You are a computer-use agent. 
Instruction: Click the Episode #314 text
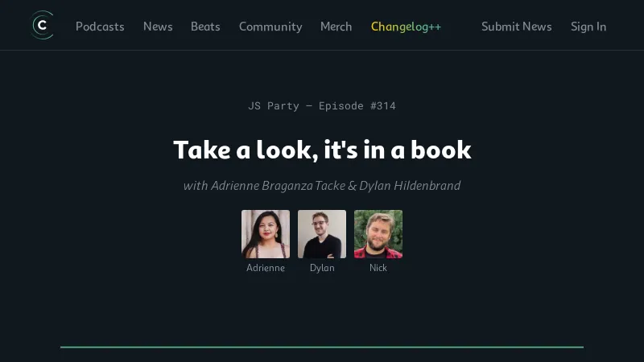tap(357, 105)
